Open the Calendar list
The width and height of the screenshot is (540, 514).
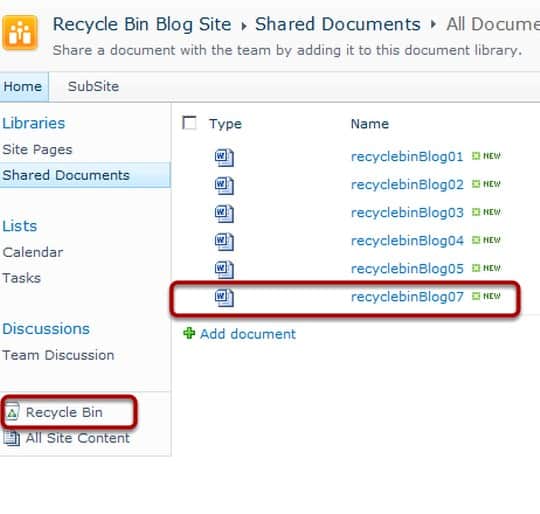tap(33, 252)
